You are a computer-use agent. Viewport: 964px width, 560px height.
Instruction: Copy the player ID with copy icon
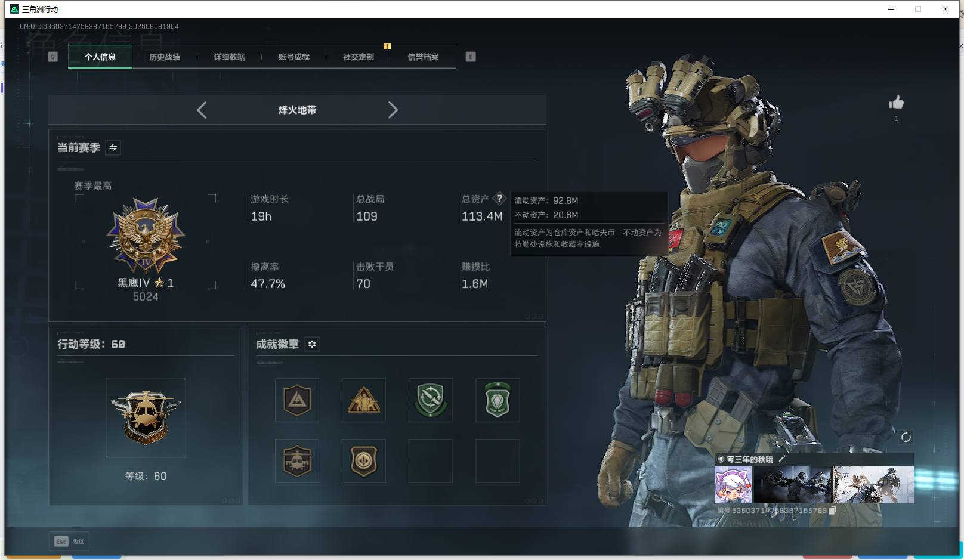[832, 511]
